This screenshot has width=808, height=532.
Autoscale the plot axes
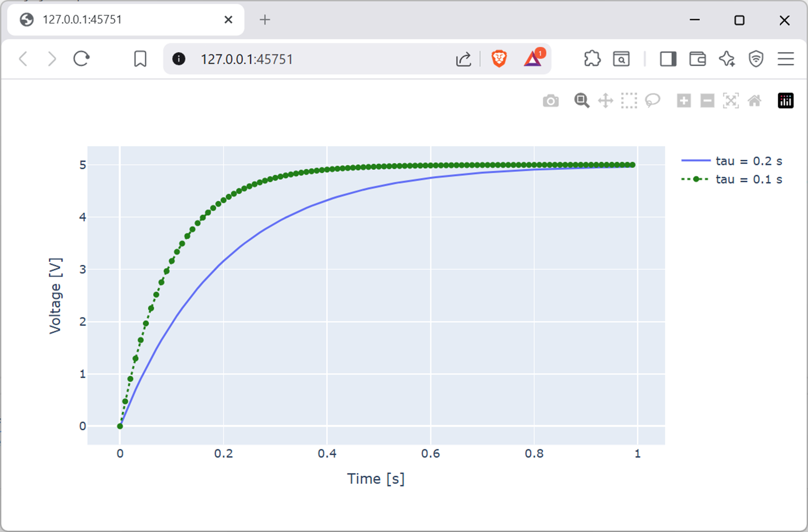[x=731, y=101]
